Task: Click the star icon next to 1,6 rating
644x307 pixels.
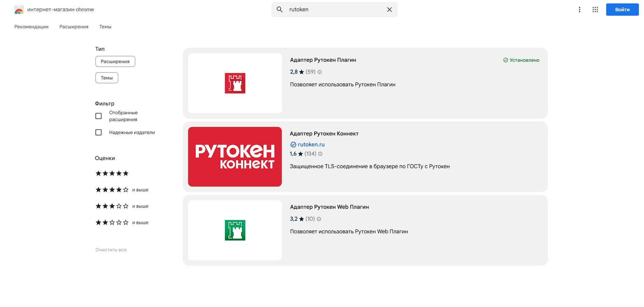Action: pyautogui.click(x=301, y=154)
